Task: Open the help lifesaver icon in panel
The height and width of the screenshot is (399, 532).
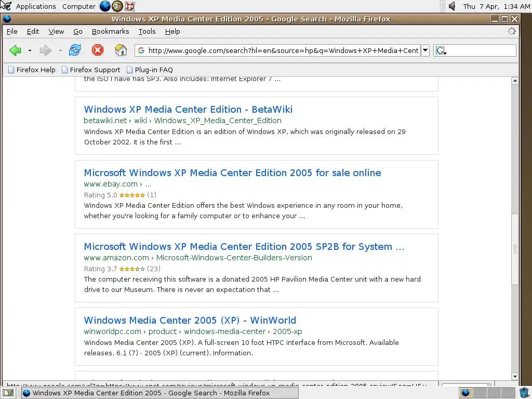Action: pos(129,6)
